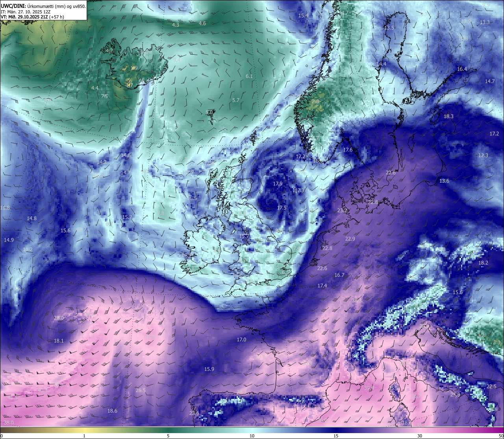Click the map value '26.5'
The height and width of the screenshot is (439, 504).
click(141, 391)
